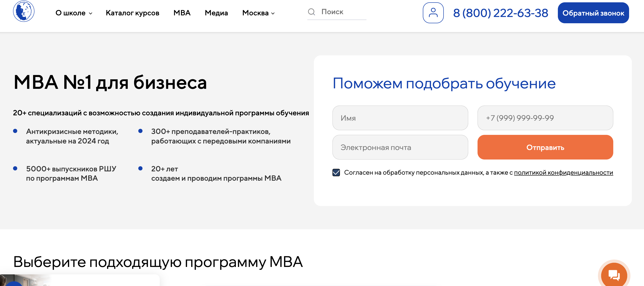Click 'Поможем подобрать обучение' heading
The height and width of the screenshot is (286, 644).
(444, 83)
